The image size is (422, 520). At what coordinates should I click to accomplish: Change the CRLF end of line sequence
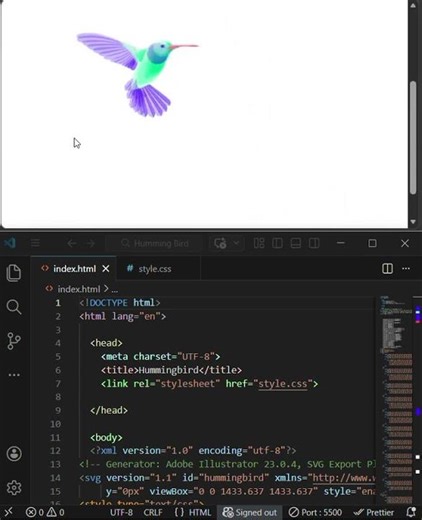(x=153, y=512)
